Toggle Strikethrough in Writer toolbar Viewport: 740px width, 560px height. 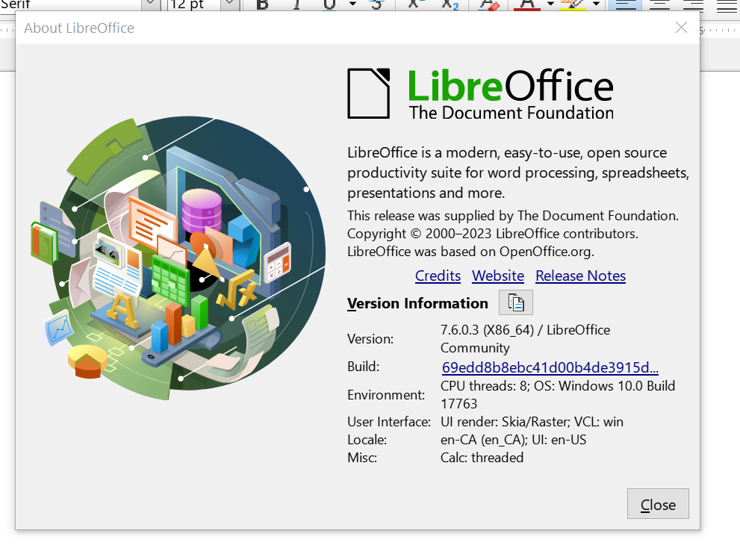pos(376,4)
